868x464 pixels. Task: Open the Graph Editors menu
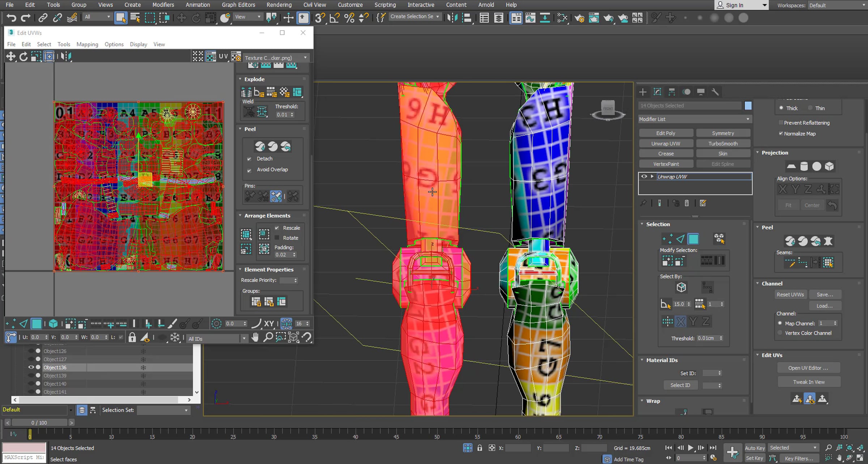pos(238,5)
